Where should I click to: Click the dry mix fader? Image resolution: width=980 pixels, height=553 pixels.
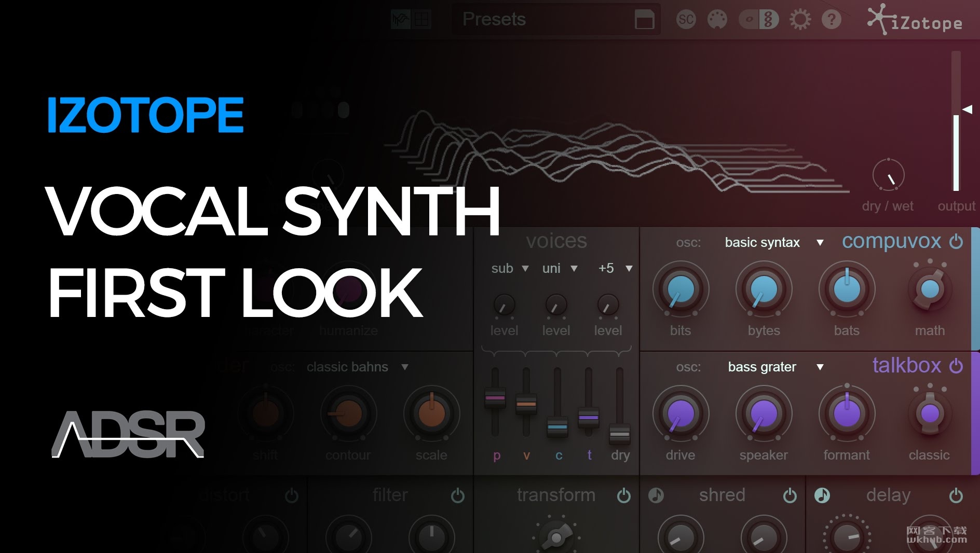(x=620, y=434)
